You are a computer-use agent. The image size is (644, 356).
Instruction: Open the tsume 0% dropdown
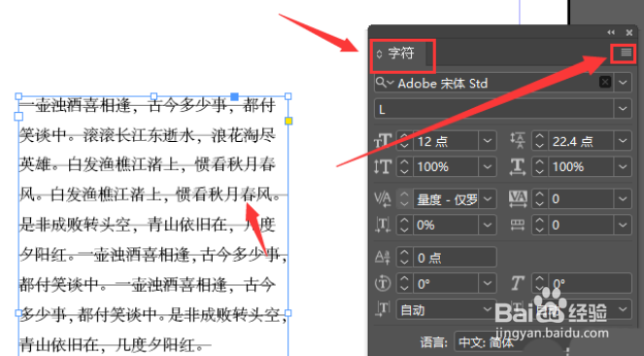coord(488,225)
